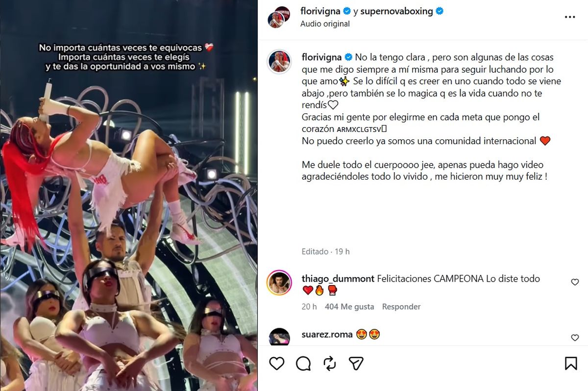Like the post with the heart icon
The width and height of the screenshot is (588, 391).
(x=277, y=364)
